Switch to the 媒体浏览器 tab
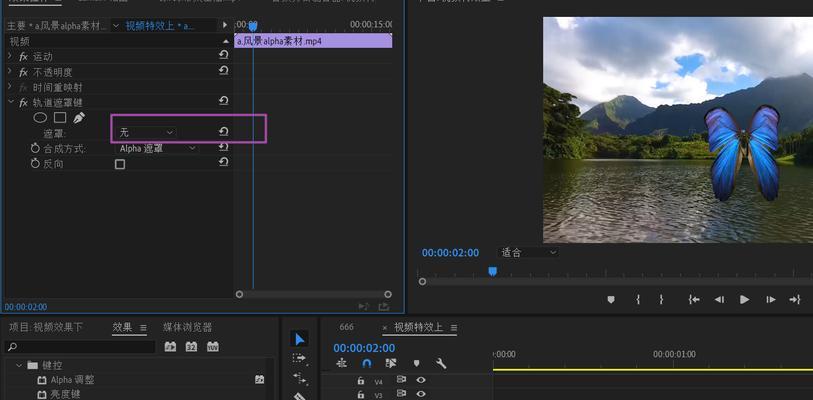The height and width of the screenshot is (400, 813). pos(188,327)
